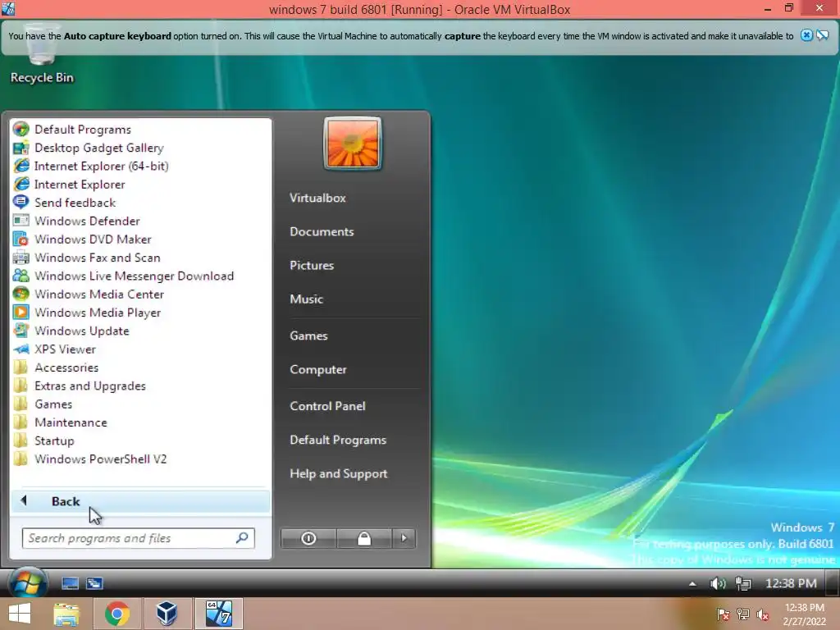This screenshot has width=840, height=630.
Task: Open Windows Defender
Action: coord(87,221)
